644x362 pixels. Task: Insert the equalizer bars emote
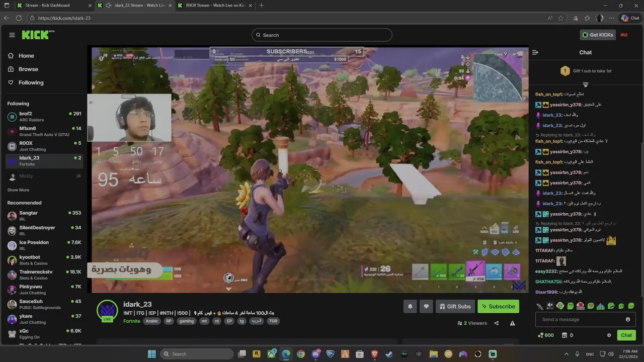click(601, 306)
